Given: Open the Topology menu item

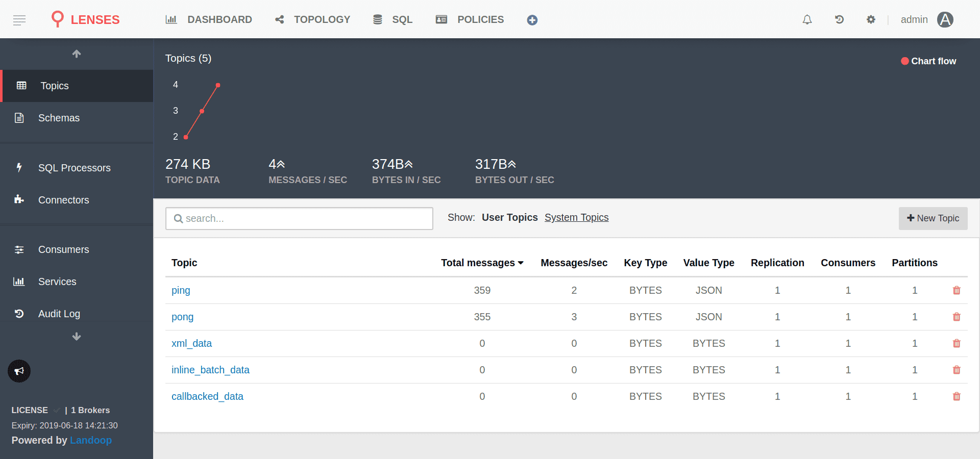Looking at the screenshot, I should coord(312,19).
